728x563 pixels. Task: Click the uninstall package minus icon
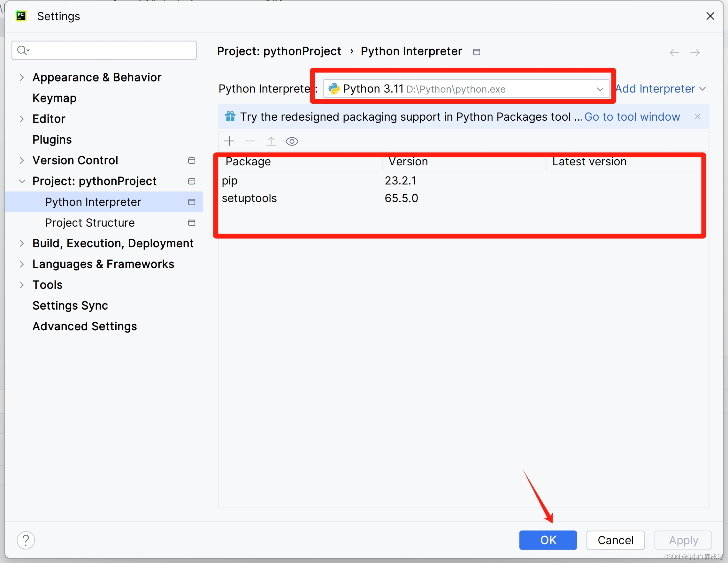pos(250,141)
